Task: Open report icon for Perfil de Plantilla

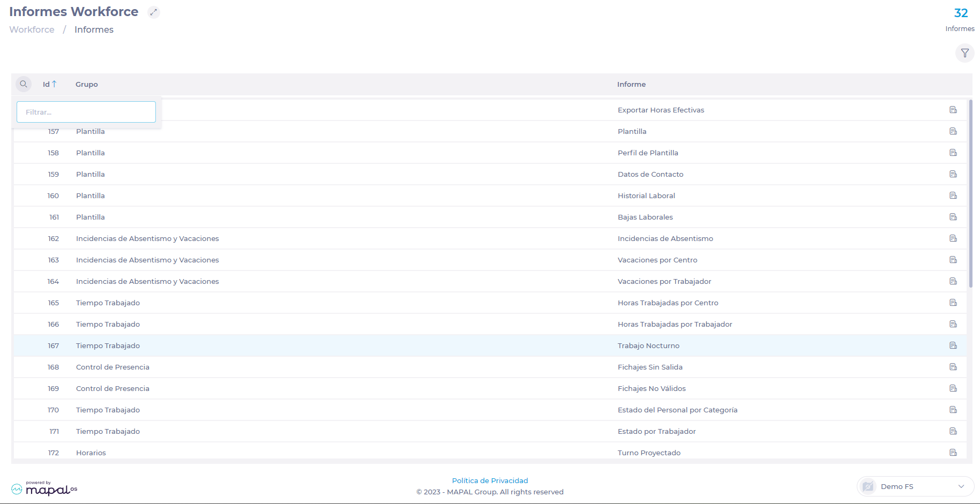Action: (953, 153)
